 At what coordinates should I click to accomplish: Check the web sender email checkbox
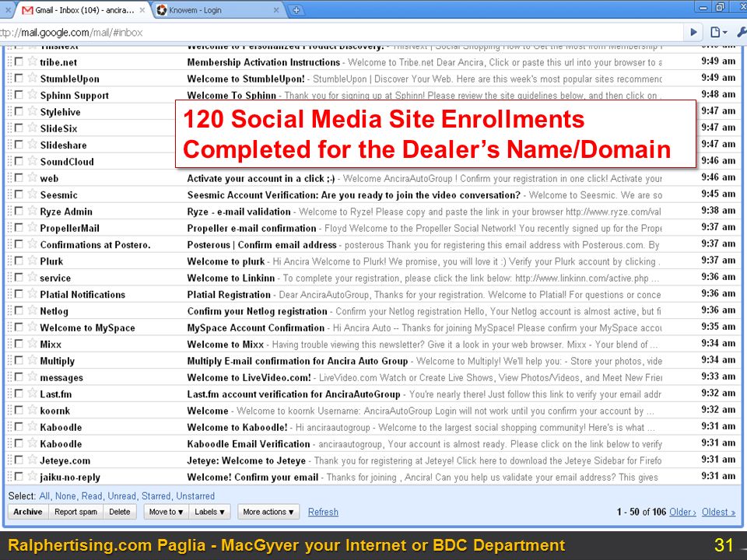point(19,177)
